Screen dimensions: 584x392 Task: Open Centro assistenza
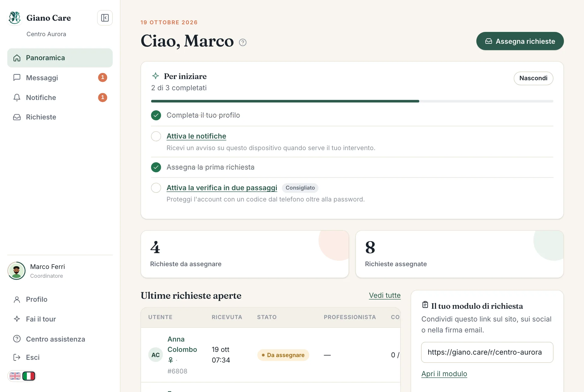pyautogui.click(x=60, y=339)
